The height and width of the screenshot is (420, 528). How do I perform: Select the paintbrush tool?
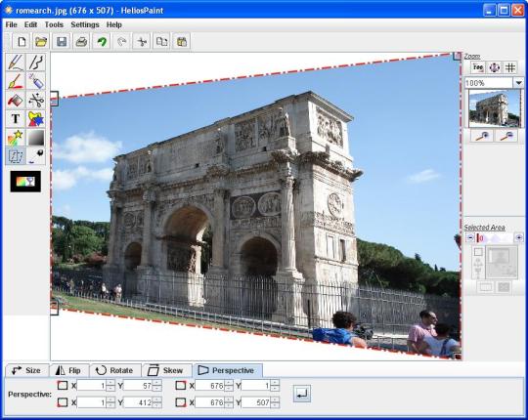click(16, 81)
